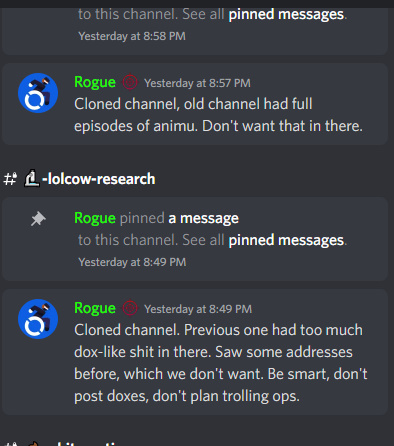Click the pin icon in the pinned notice
394x446 pixels.
tap(38, 219)
